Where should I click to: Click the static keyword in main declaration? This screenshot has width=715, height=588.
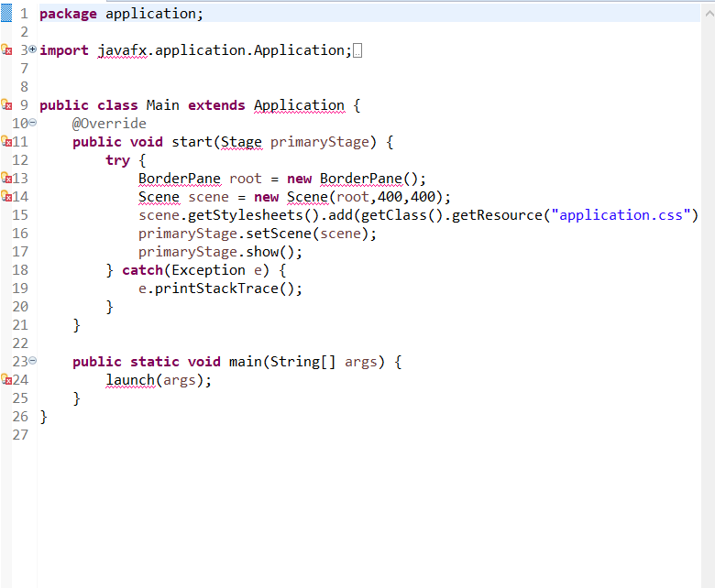155,362
